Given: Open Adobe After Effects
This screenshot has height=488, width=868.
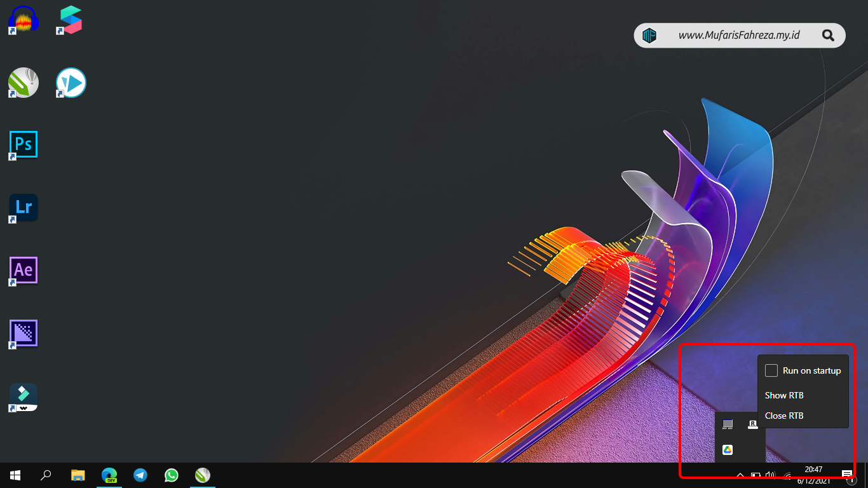Looking at the screenshot, I should 23,270.
